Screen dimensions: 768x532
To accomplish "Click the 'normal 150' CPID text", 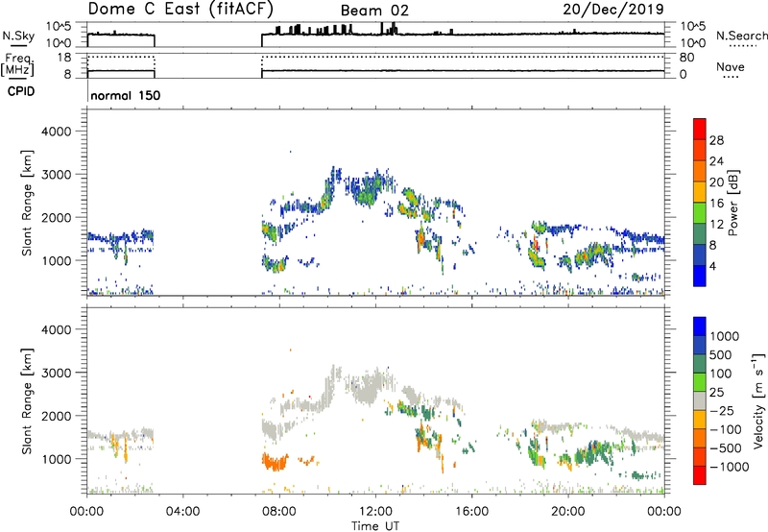I will click(x=126, y=95).
